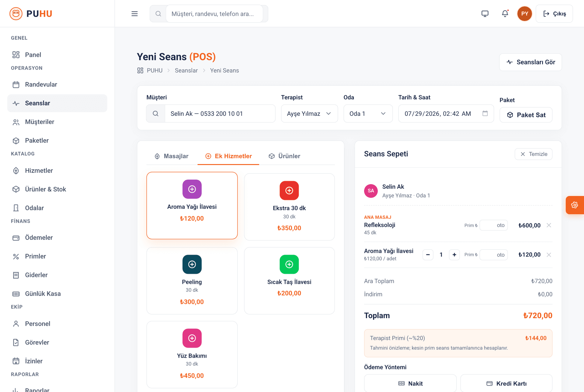Open the PY user avatar

(525, 14)
